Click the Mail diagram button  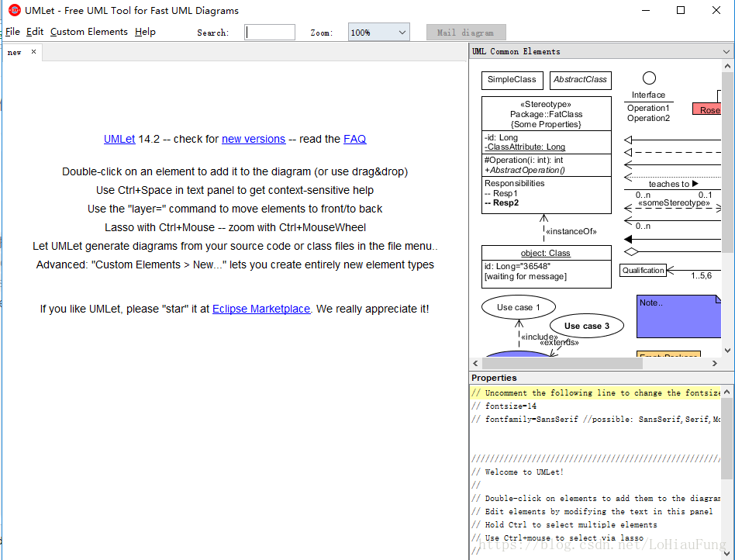[x=466, y=33]
